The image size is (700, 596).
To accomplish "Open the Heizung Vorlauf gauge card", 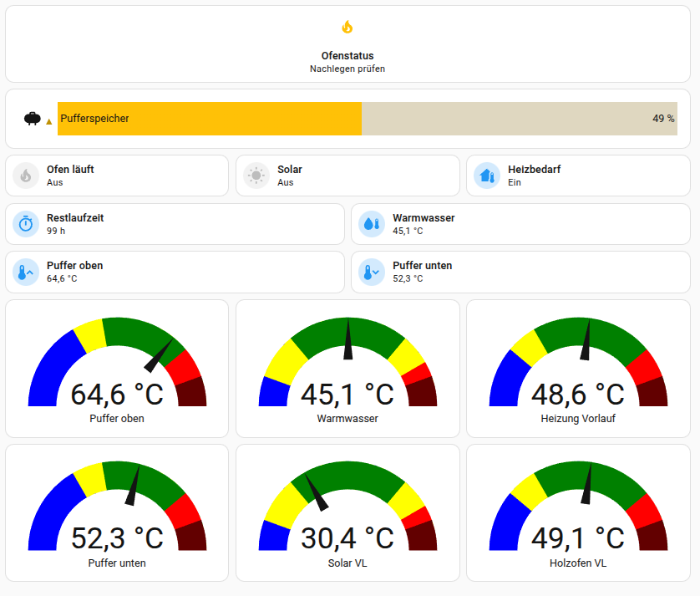I will coord(578,369).
